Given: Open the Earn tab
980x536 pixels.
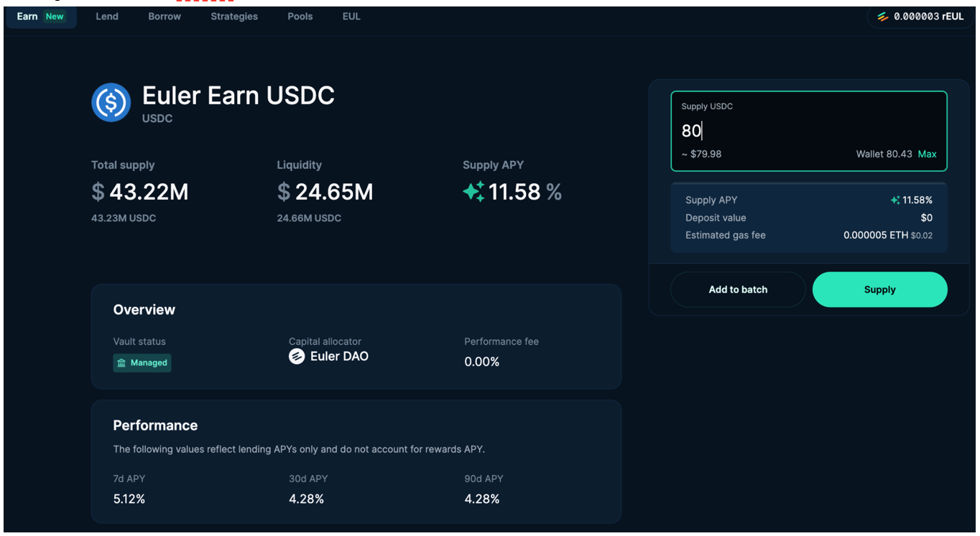Looking at the screenshot, I should coord(27,17).
